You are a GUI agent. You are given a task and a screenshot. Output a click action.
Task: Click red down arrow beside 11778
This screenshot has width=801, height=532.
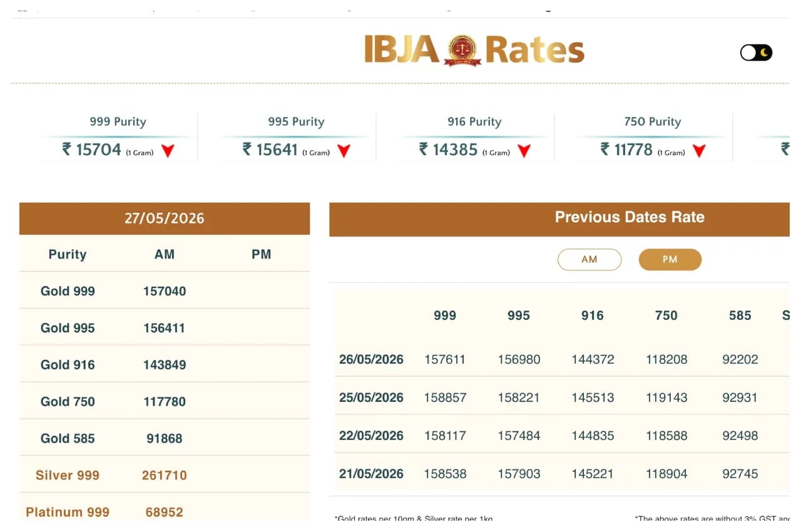(699, 151)
